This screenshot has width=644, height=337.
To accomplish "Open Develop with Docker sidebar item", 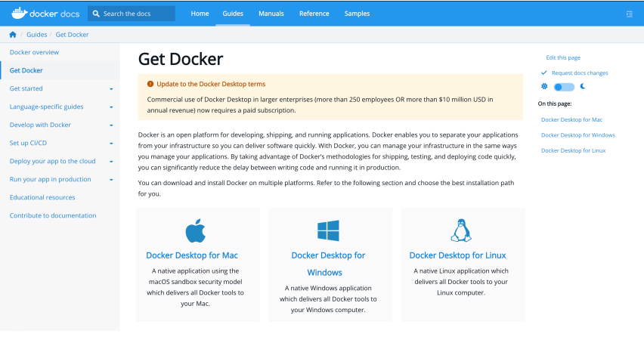I will pyautogui.click(x=40, y=125).
